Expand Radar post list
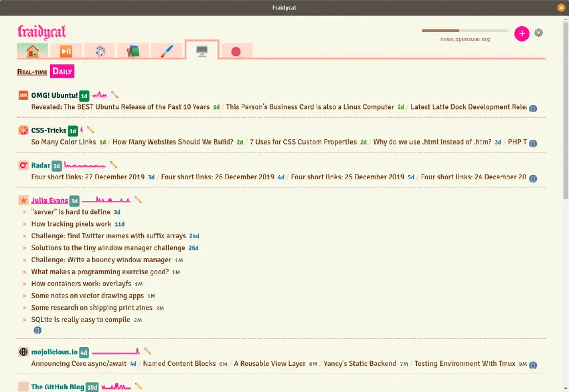Image resolution: width=569 pixels, height=392 pixels. (x=533, y=179)
